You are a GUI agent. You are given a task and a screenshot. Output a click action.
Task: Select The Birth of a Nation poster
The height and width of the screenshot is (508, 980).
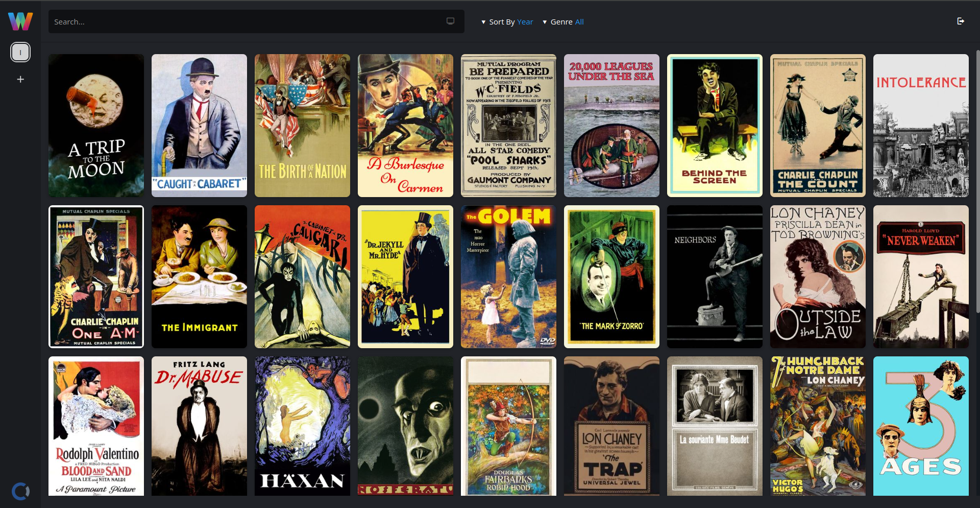[302, 126]
